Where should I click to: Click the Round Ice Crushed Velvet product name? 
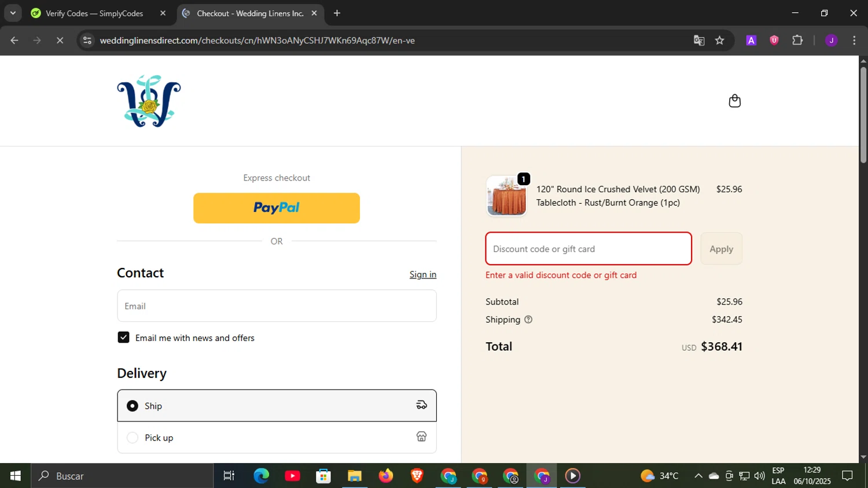pyautogui.click(x=618, y=196)
